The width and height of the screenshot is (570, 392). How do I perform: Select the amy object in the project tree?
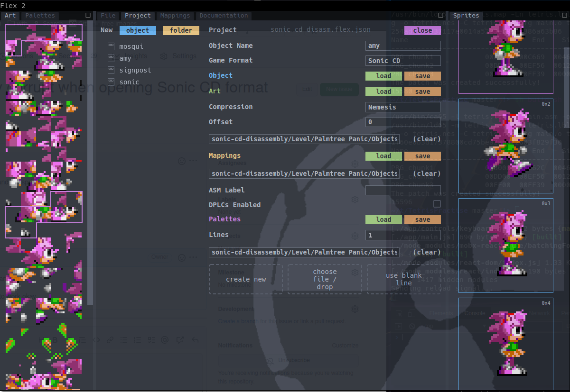click(x=125, y=58)
